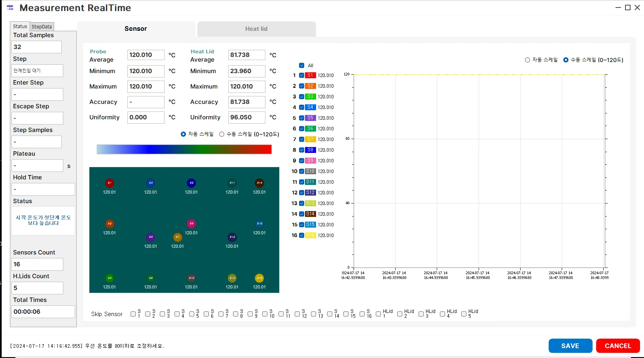Click the Heat Lid Minimum field showing 23.960
Viewport: 644px width, 358px height.
[x=246, y=71]
